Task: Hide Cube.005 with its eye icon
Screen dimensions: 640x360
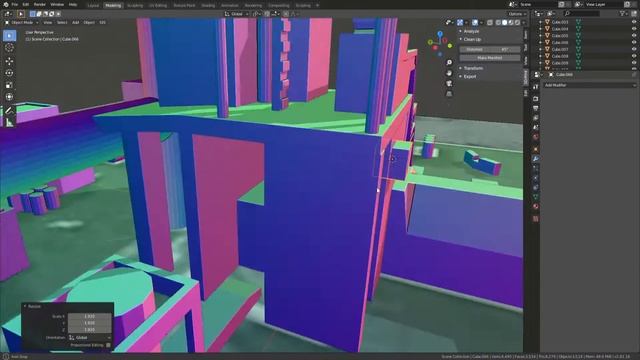Action: coord(634,36)
